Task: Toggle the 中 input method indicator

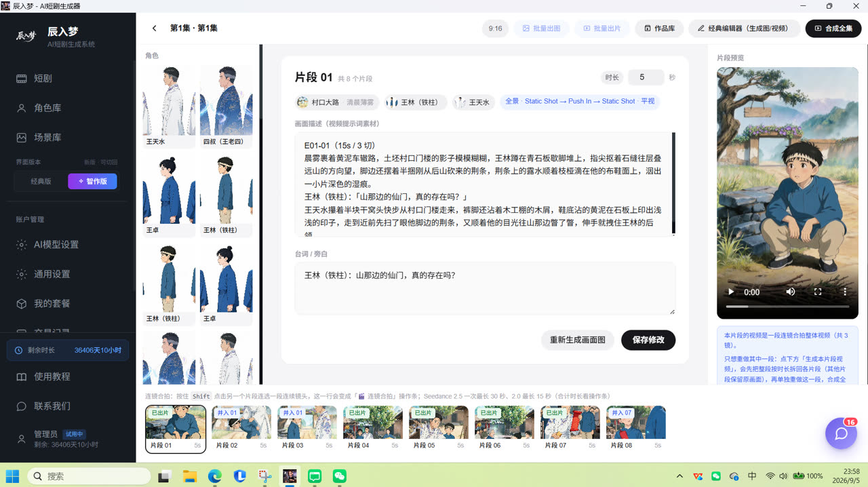Action: click(x=752, y=476)
